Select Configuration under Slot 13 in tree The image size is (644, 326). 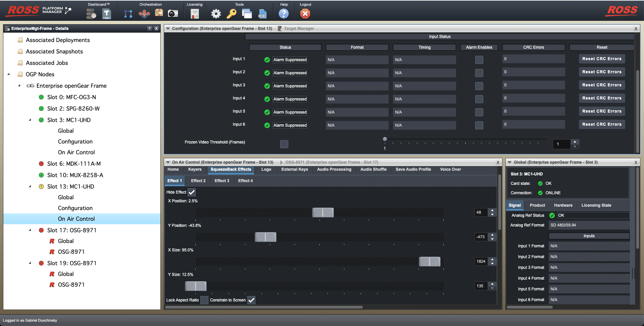pyautogui.click(x=75, y=208)
